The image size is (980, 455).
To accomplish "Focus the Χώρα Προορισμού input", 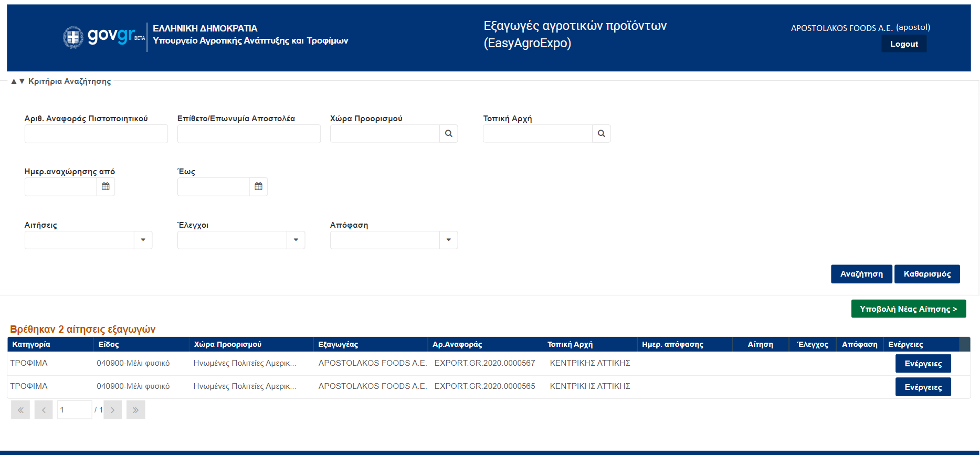I will (x=385, y=134).
